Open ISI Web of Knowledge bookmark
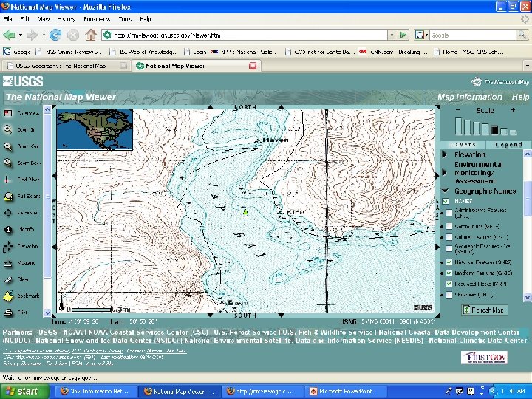This screenshot has width=532, height=399. [x=143, y=52]
